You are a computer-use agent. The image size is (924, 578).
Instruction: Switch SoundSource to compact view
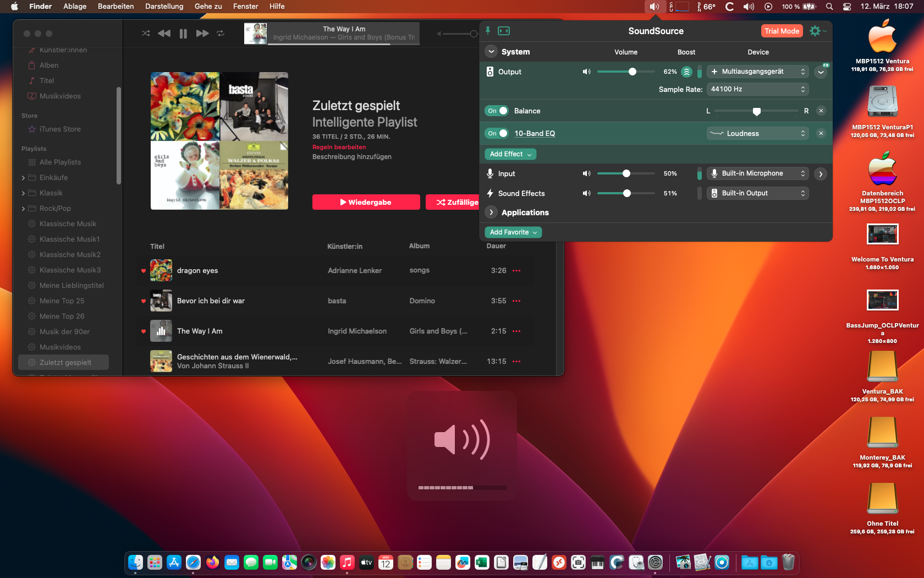click(504, 31)
